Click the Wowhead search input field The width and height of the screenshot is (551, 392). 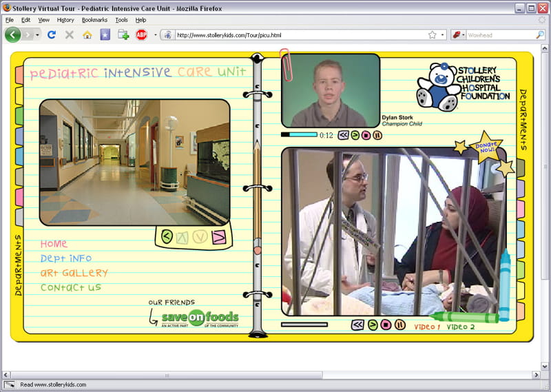pos(501,35)
